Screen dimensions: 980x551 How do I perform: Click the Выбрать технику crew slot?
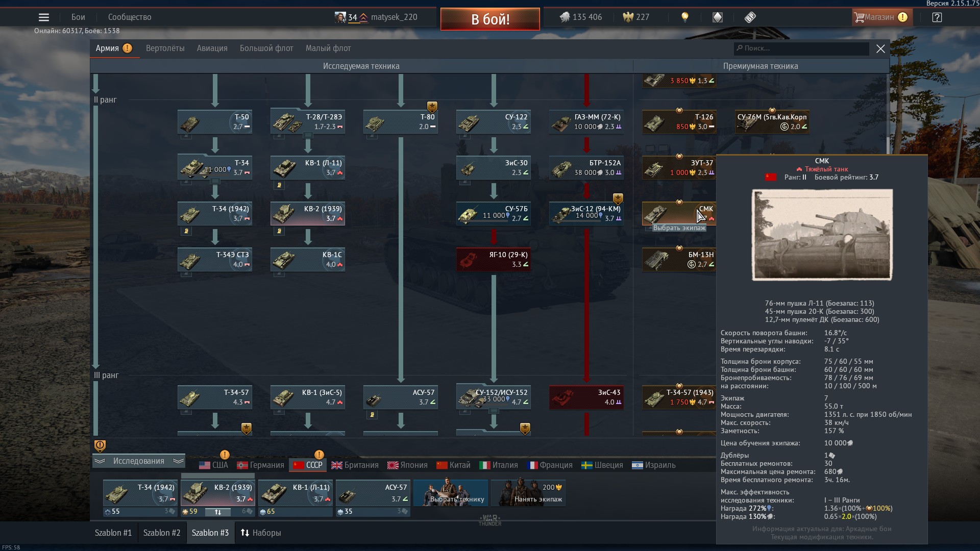[451, 493]
